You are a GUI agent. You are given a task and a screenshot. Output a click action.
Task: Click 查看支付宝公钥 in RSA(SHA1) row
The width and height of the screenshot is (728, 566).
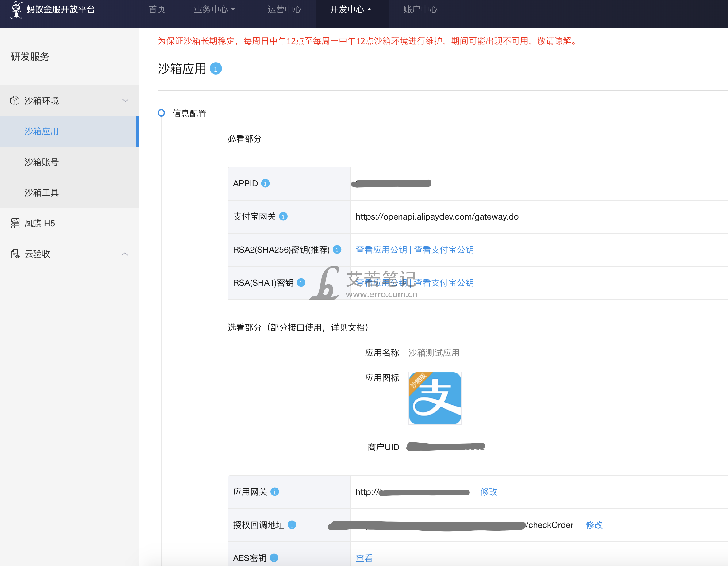pos(444,283)
